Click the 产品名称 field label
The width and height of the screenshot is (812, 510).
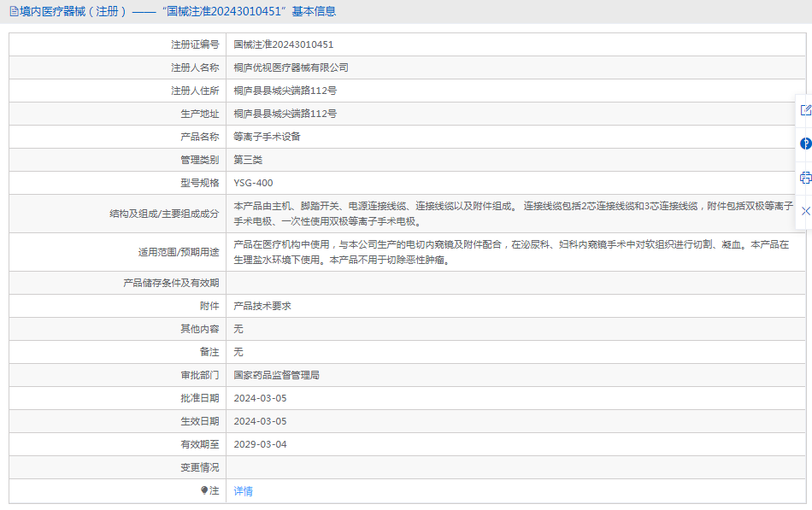(x=200, y=137)
